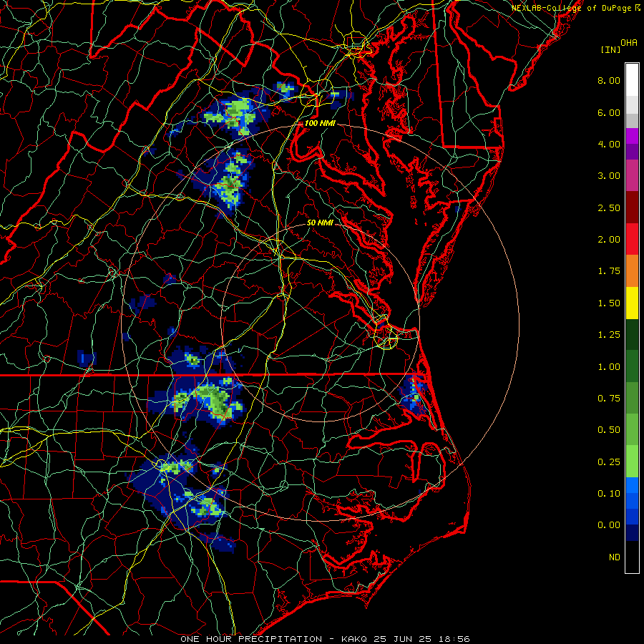The height and width of the screenshot is (644, 644).
Task: Click the 1.50 inch legend label
Action: [609, 303]
